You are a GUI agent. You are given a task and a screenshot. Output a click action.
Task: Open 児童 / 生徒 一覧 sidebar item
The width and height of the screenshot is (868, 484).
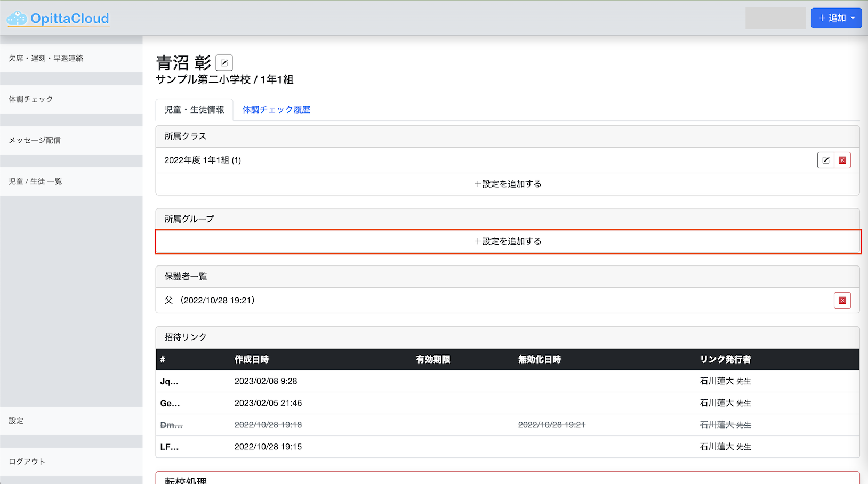[71, 181]
